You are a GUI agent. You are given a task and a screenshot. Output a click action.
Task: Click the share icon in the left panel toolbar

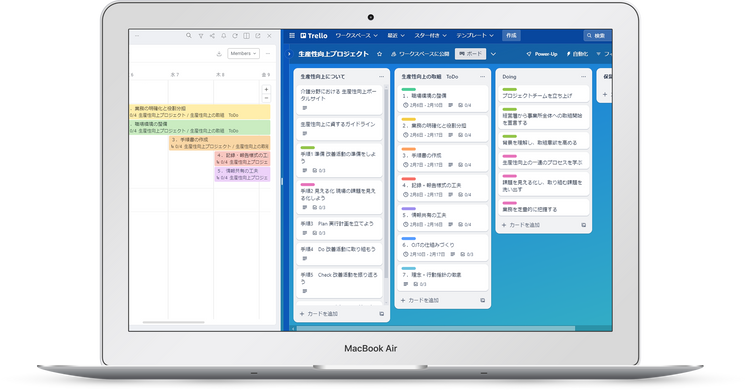coord(212,36)
